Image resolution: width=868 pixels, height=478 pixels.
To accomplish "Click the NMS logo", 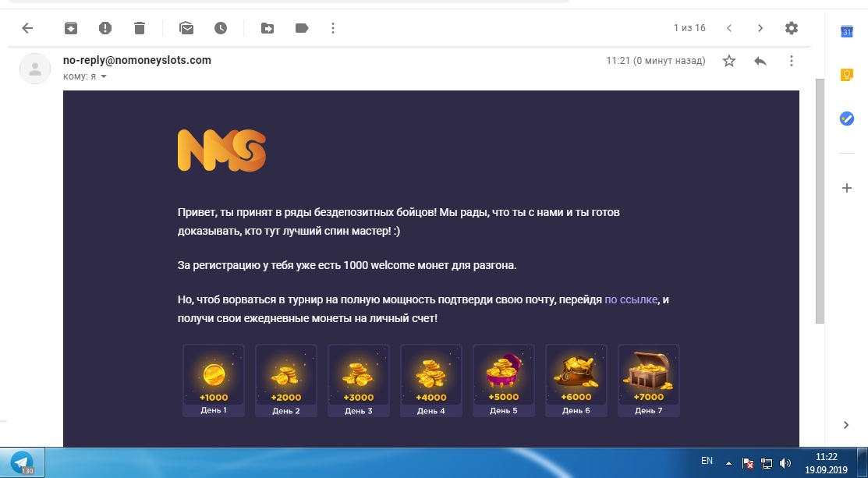I will click(x=222, y=150).
